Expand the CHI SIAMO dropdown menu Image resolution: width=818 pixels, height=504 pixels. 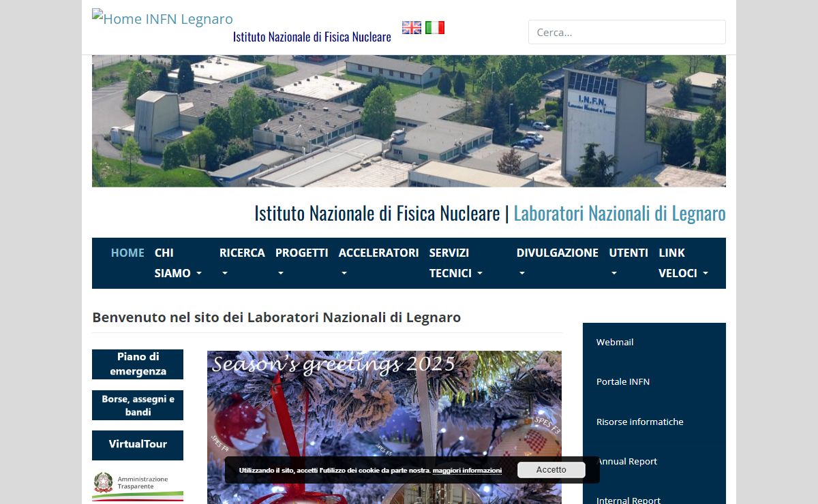click(x=179, y=263)
